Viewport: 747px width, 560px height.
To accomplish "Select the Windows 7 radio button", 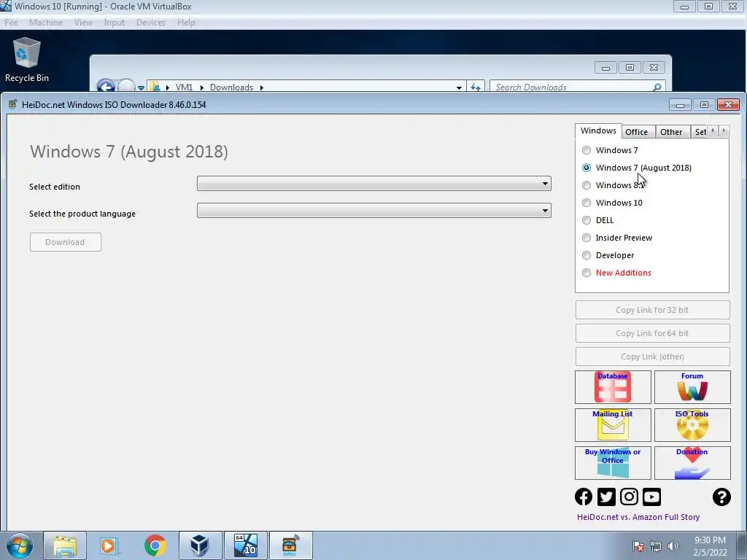I will click(x=587, y=150).
